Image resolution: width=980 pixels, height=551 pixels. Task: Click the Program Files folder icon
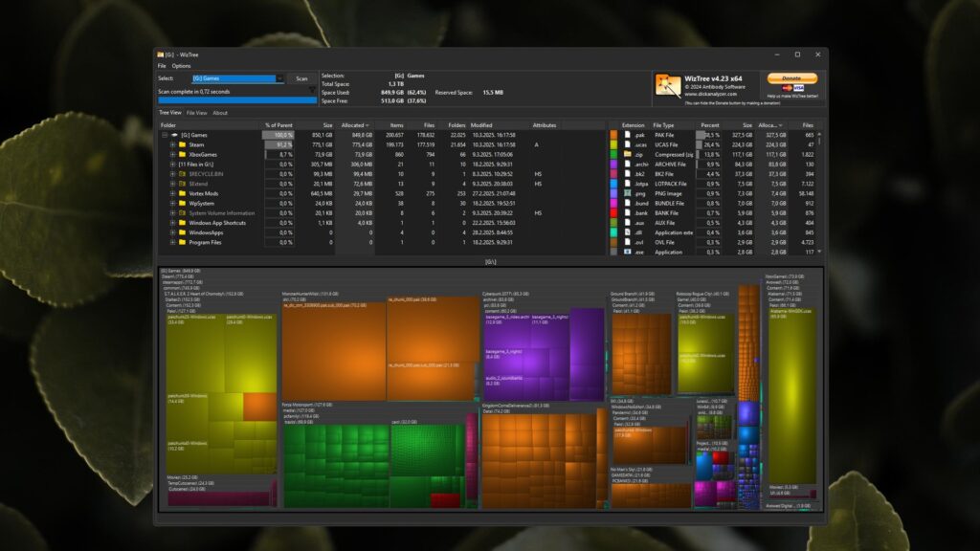tap(183, 242)
